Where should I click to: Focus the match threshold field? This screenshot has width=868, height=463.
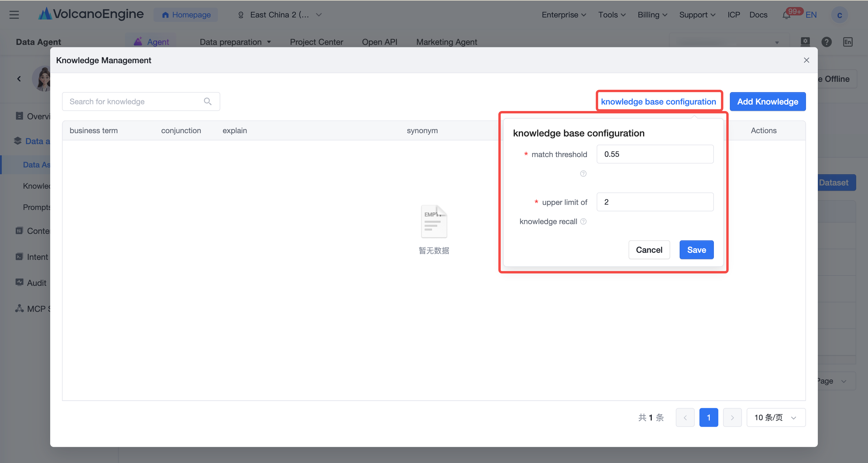(655, 154)
